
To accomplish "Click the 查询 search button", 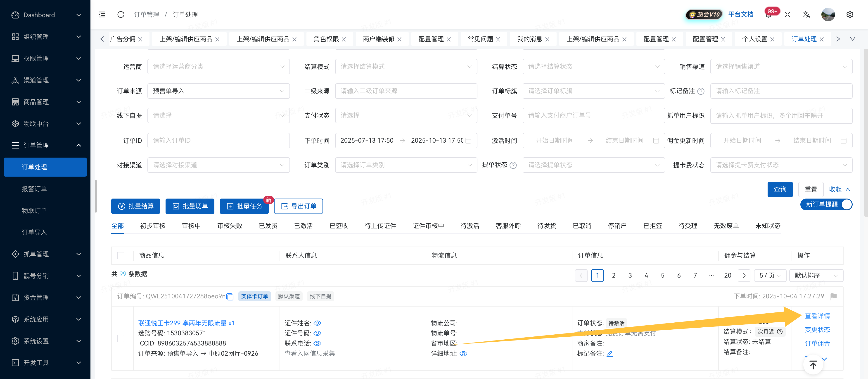I will (780, 189).
